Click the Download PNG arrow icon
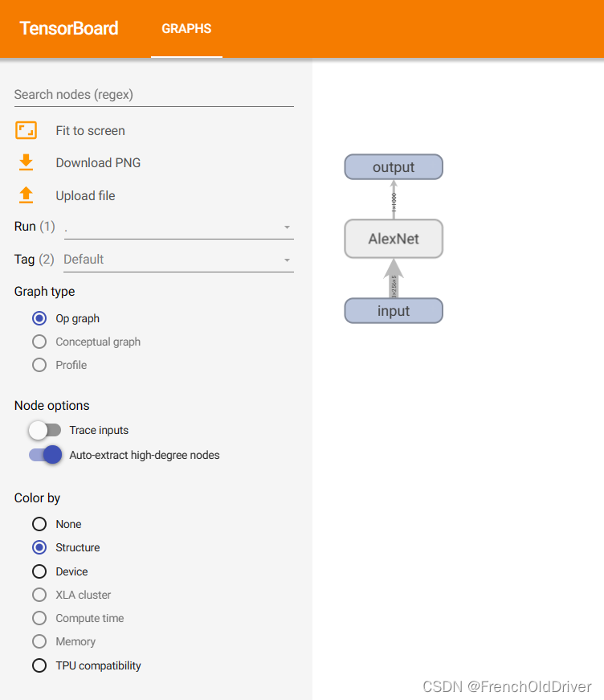 pos(26,162)
